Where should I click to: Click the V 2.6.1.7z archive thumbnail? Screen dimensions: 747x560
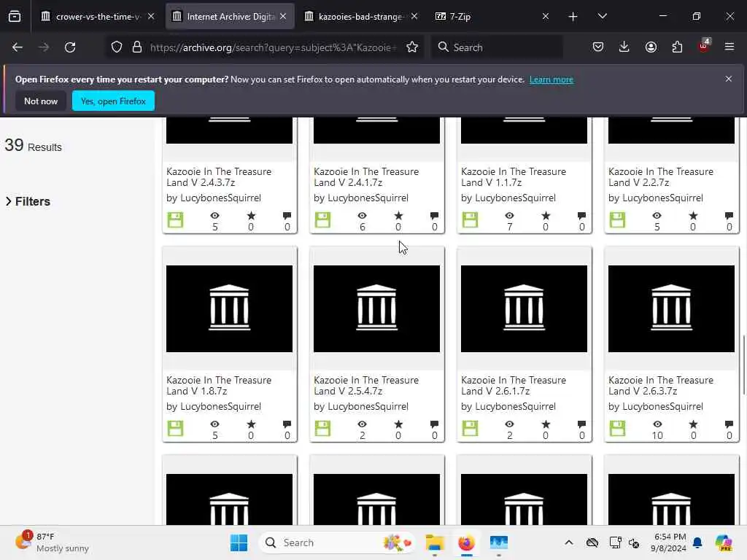pos(524,308)
